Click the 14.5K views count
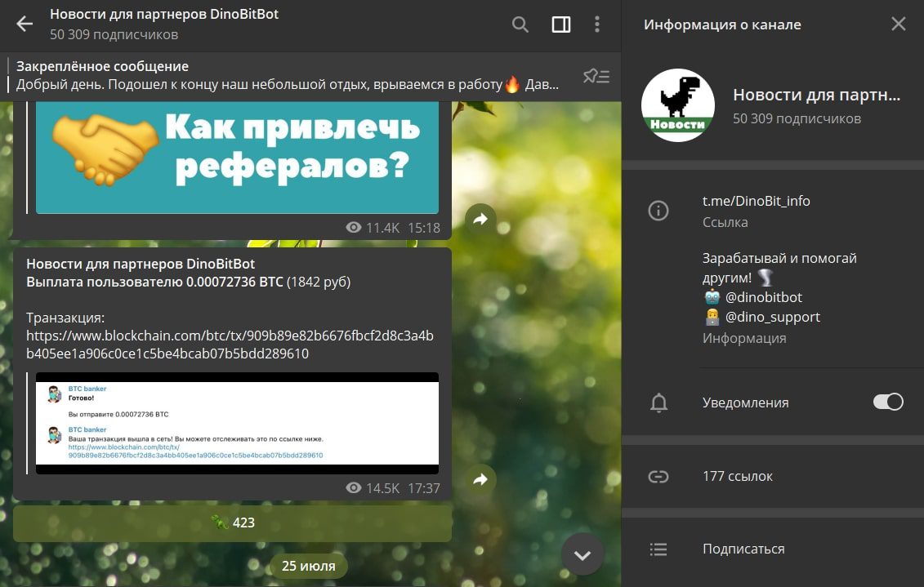Image resolution: width=924 pixels, height=587 pixels. pyautogui.click(x=382, y=488)
